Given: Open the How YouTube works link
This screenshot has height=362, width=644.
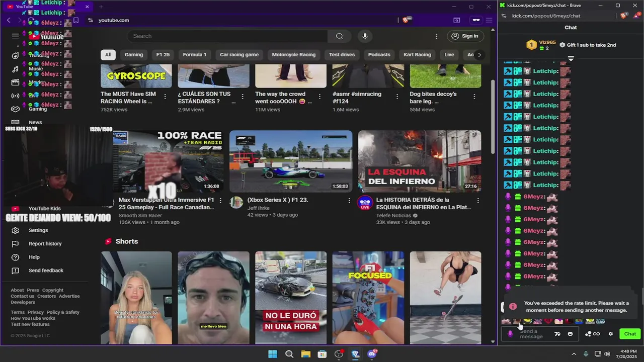Looking at the screenshot, I should tap(33, 318).
